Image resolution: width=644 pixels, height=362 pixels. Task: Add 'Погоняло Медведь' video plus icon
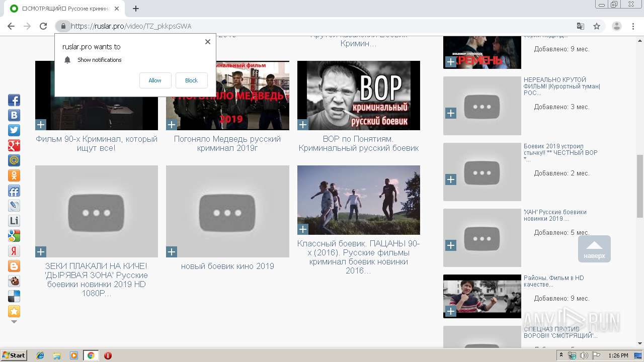coord(172,124)
